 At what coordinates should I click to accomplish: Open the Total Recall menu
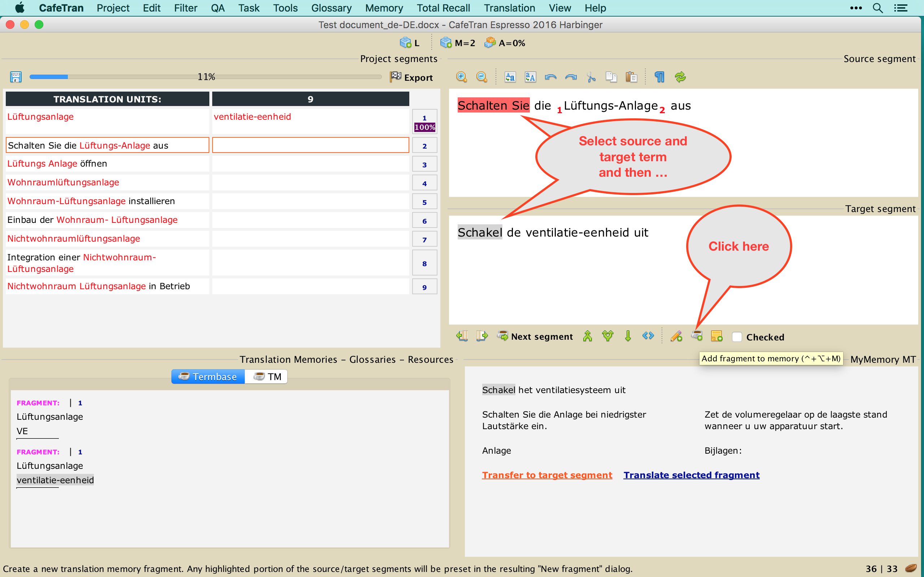443,8
